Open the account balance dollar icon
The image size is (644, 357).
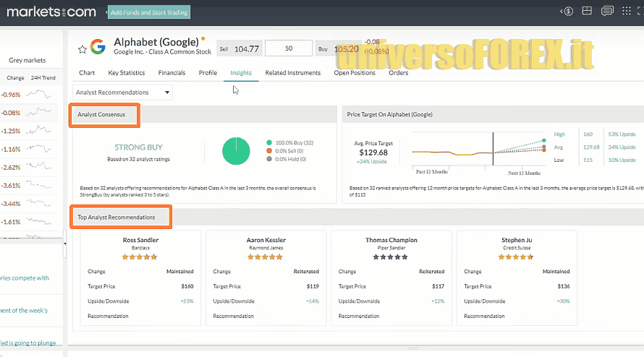point(567,11)
